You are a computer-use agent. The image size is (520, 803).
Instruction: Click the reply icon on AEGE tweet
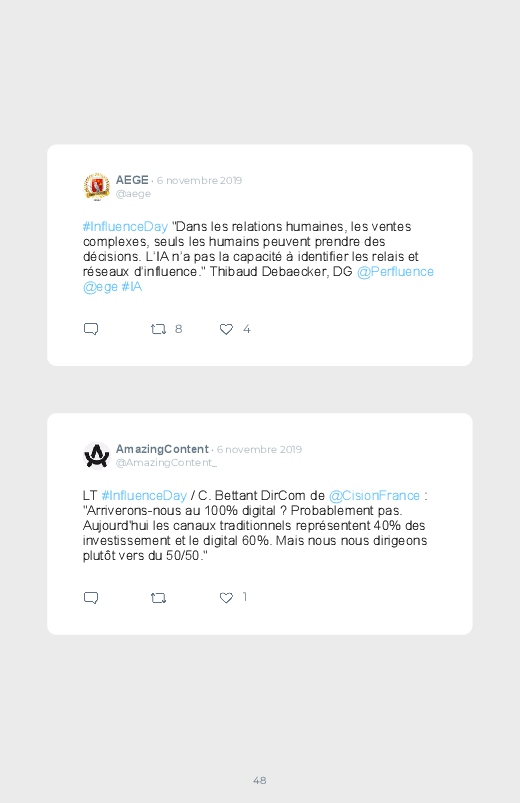pyautogui.click(x=91, y=329)
